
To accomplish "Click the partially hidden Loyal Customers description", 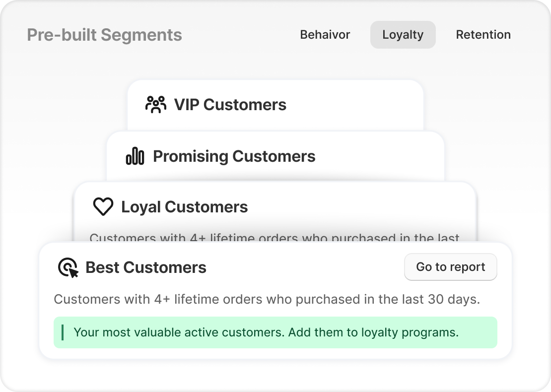I will [x=274, y=238].
